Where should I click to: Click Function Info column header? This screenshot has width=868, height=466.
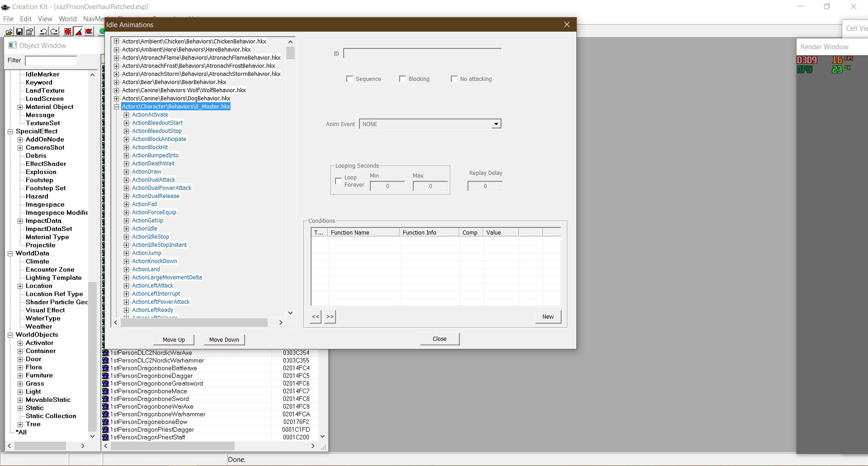[429, 232]
